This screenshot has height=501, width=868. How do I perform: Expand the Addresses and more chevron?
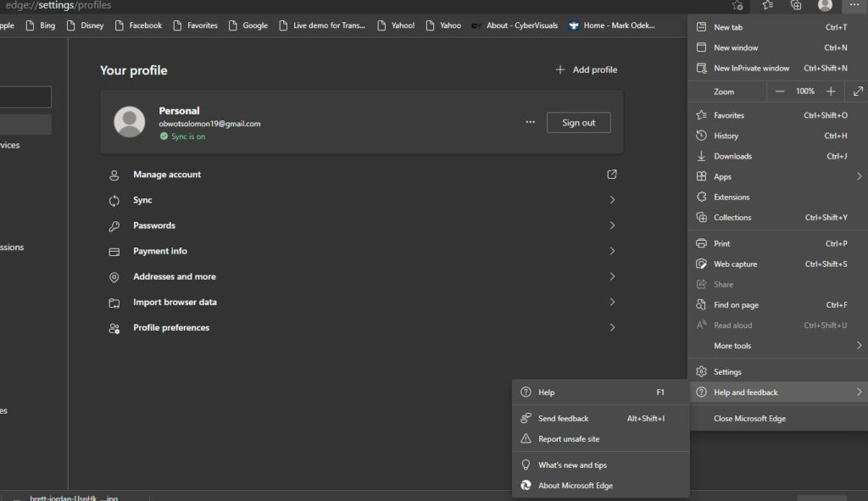click(x=612, y=276)
